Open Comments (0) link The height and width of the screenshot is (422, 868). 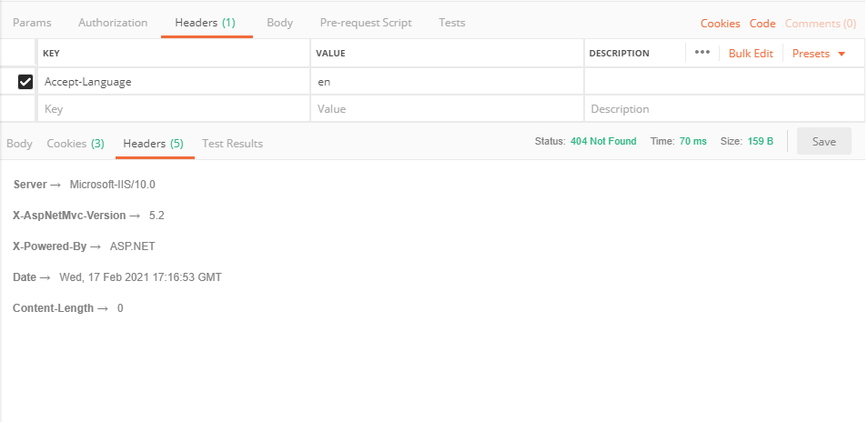[x=820, y=24]
